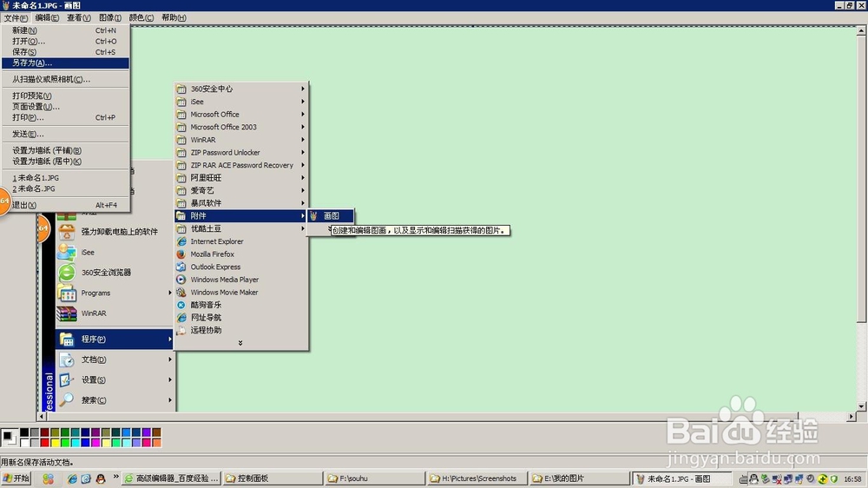The height and width of the screenshot is (488, 868).
Task: Choose 从扫描仪或照相机 from the File menu
Action: tap(65, 79)
